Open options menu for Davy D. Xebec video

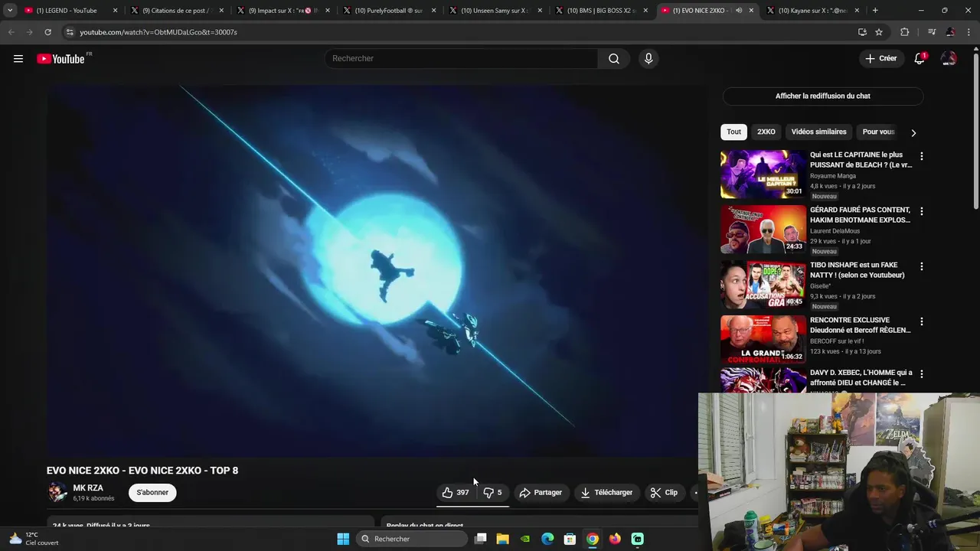point(922,374)
